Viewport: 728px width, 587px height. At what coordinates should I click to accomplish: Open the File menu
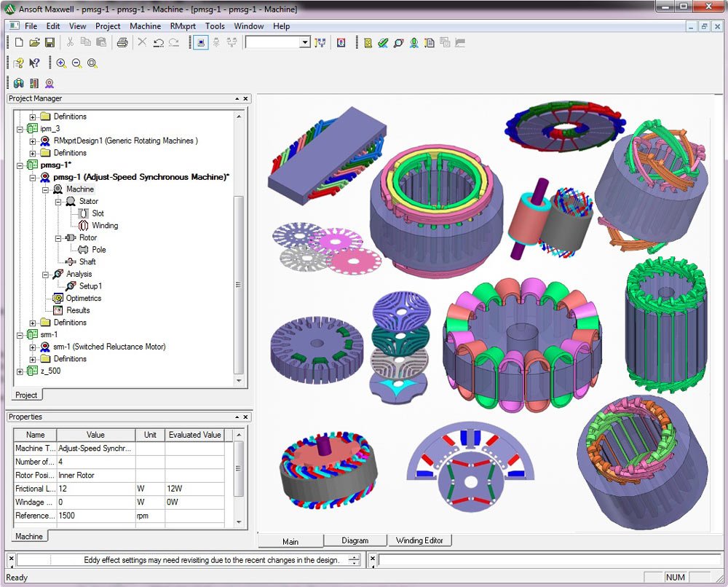31,26
